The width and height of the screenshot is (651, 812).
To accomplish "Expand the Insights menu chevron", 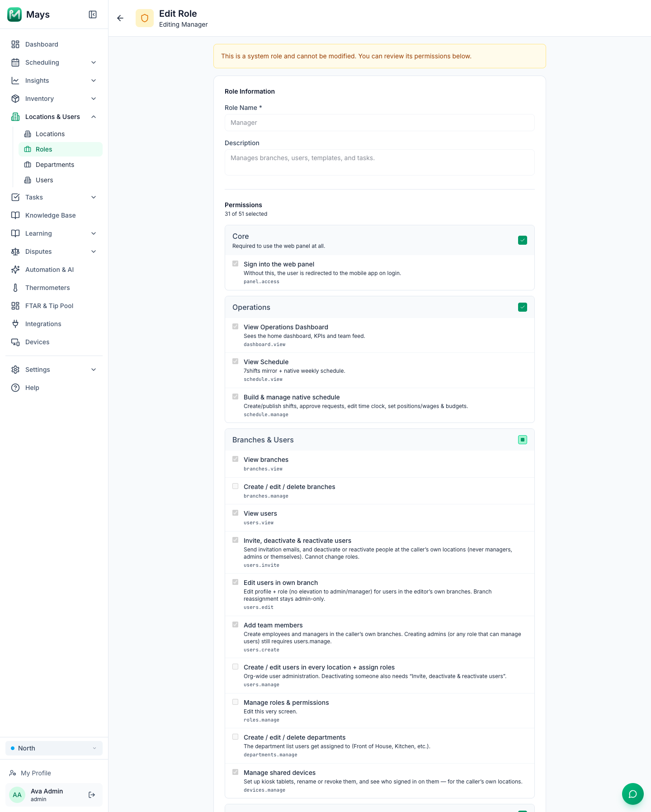I will point(94,81).
